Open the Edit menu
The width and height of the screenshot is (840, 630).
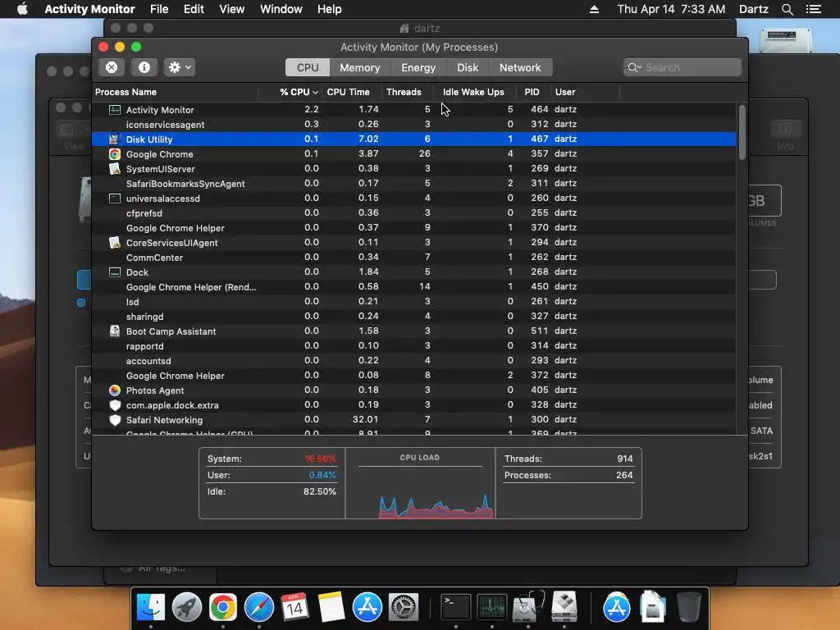point(194,9)
